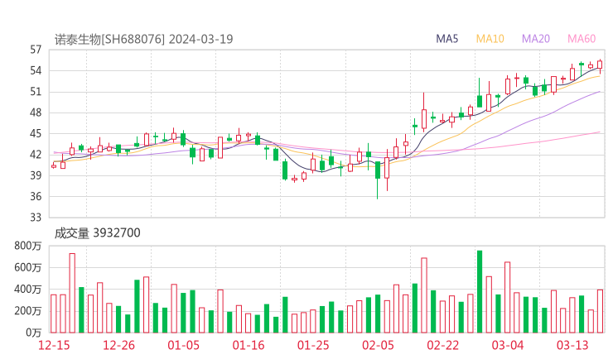The image size is (613, 364).
Task: Click the 33 price axis label
Action: click(x=36, y=217)
